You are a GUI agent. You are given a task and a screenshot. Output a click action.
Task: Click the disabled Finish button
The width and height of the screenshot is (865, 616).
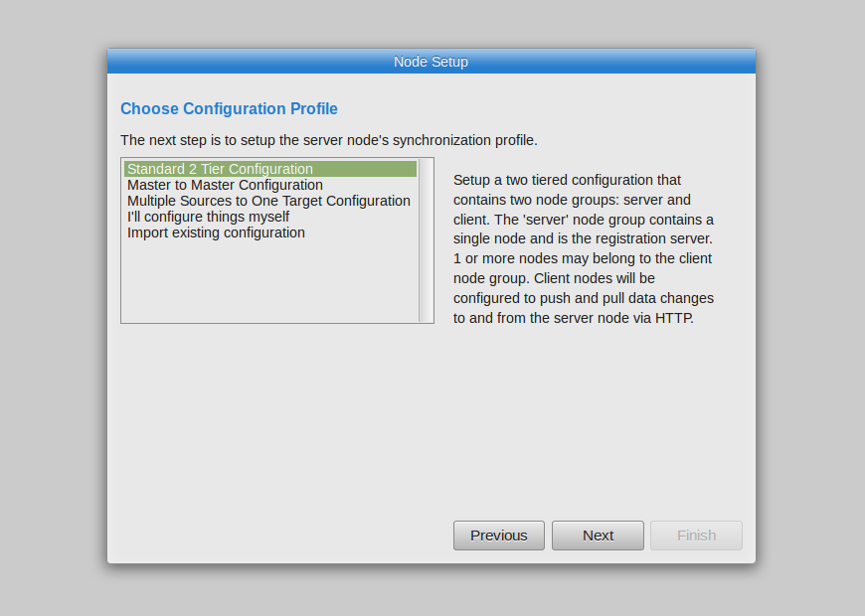tap(696, 536)
